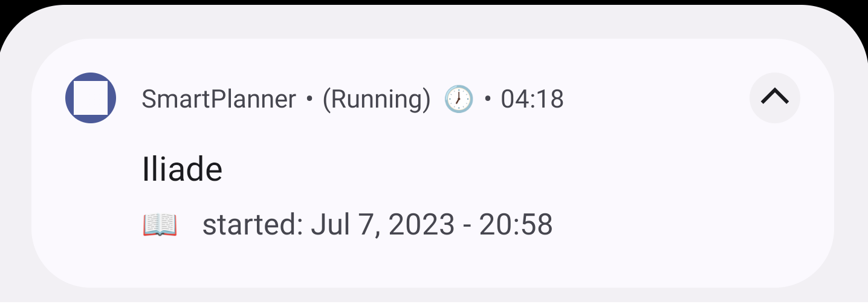Click the dot separator before 04:18

click(x=488, y=99)
